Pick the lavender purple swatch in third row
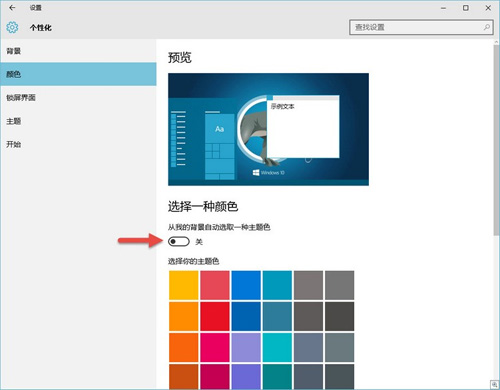The width and height of the screenshot is (500, 390). [x=246, y=348]
